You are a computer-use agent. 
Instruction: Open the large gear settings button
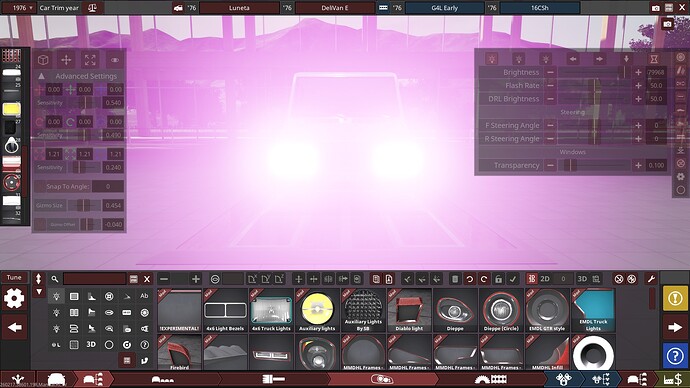click(x=14, y=299)
